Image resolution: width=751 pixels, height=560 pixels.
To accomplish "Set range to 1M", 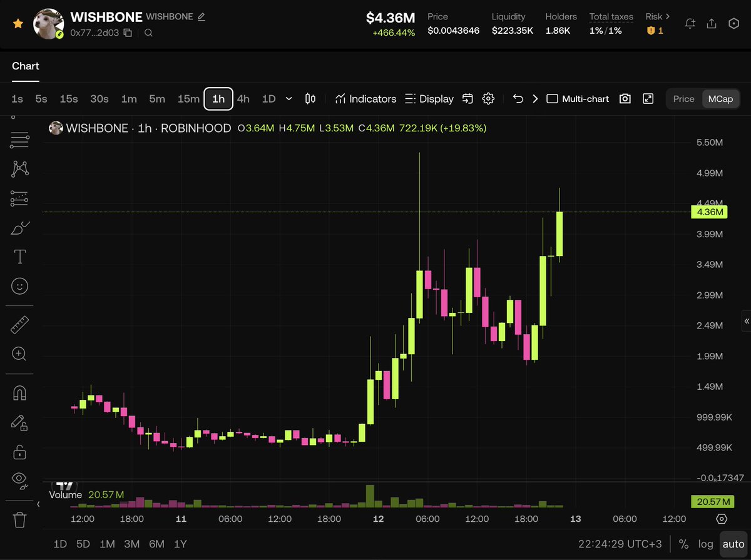I will point(107,544).
